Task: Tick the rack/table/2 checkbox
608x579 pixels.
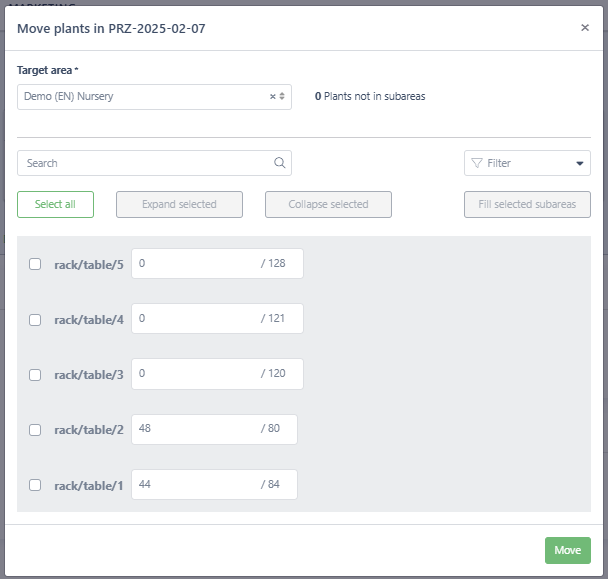Action: point(35,430)
